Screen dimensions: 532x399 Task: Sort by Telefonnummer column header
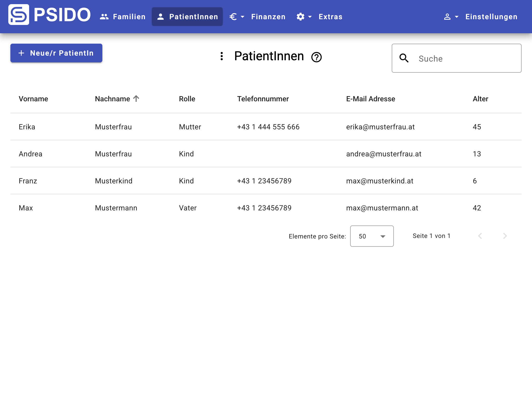point(263,99)
